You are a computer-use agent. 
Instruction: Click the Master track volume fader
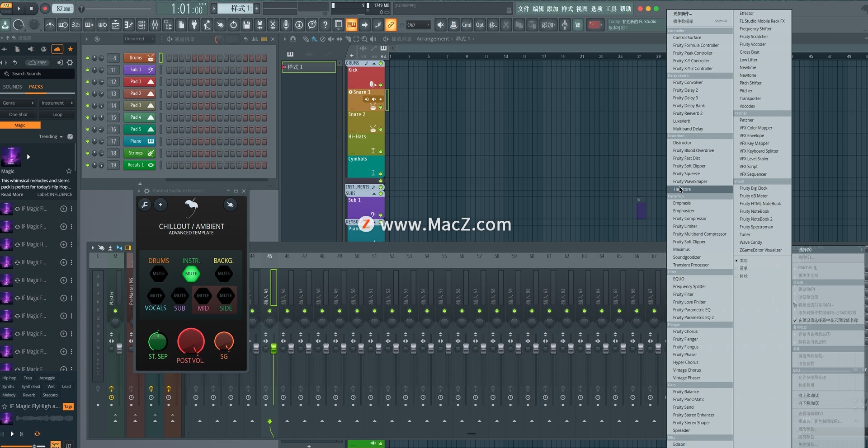[119, 348]
